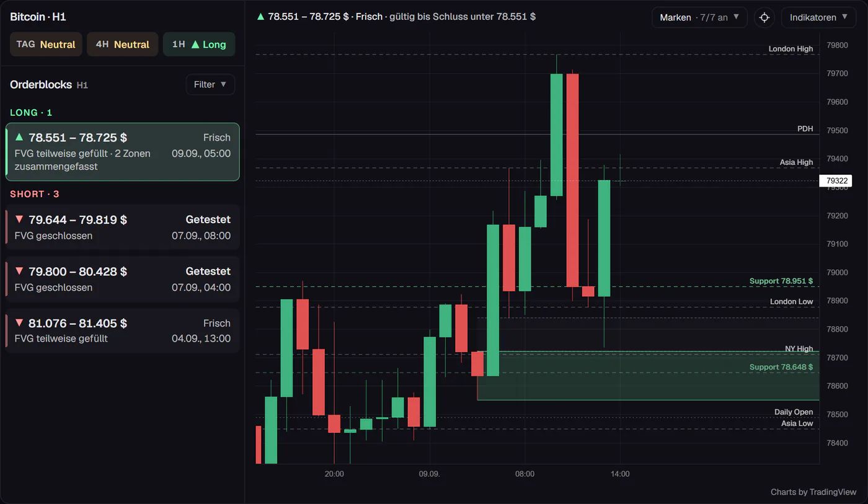The image size is (868, 504).
Task: Click the London High level label
Action: 790,49
